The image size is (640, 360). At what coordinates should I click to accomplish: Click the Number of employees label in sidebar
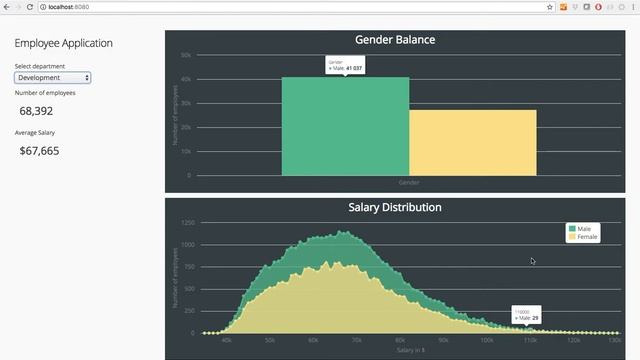[x=45, y=93]
